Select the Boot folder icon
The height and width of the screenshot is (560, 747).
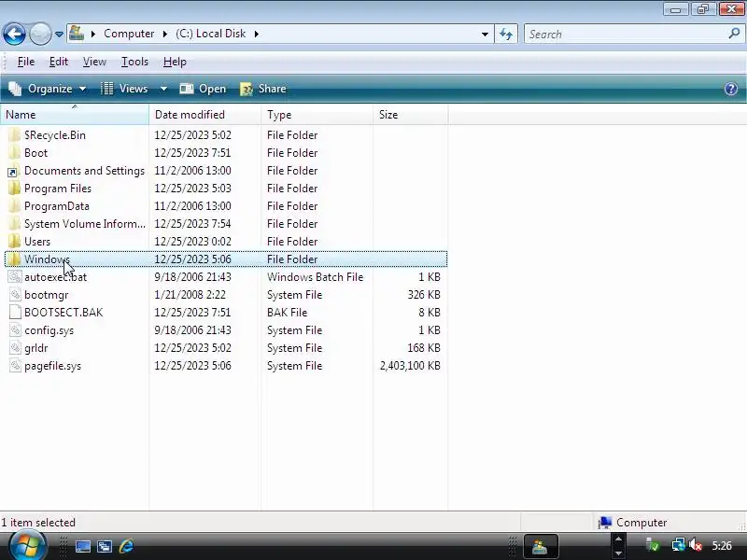click(14, 153)
